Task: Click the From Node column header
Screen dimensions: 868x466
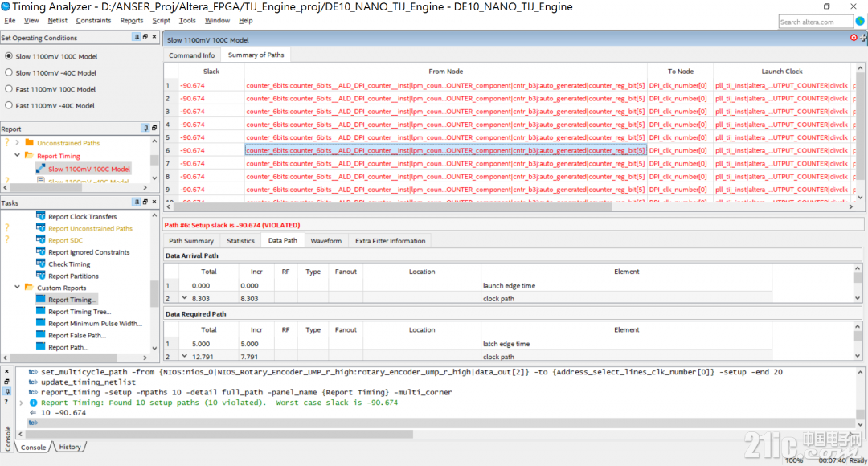Action: pyautogui.click(x=445, y=72)
